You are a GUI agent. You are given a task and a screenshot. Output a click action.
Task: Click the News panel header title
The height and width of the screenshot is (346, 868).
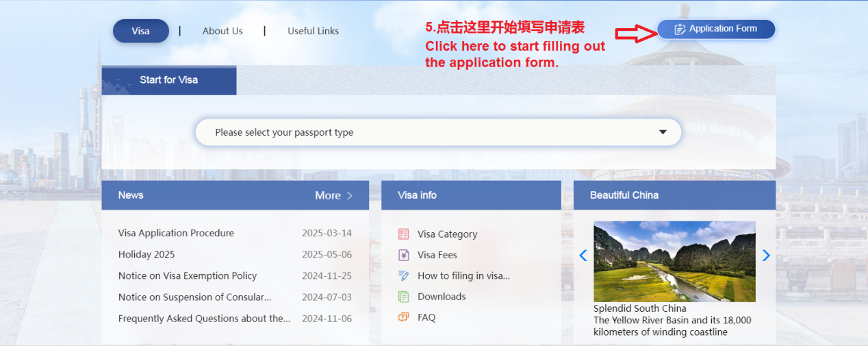(131, 195)
